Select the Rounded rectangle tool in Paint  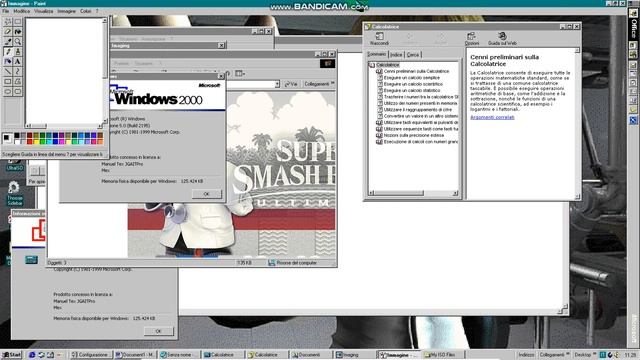tap(18, 91)
